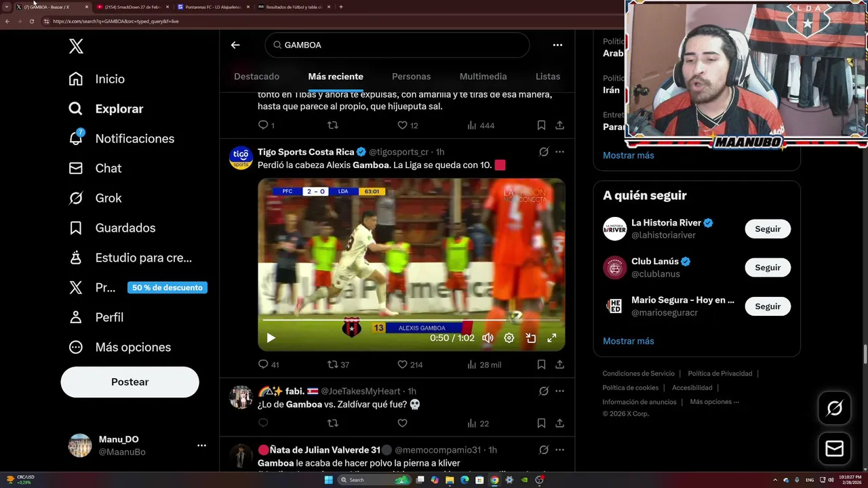Like fabi.'s Gamboa vs. Zaldívar post
The width and height of the screenshot is (868, 488).
tap(402, 423)
